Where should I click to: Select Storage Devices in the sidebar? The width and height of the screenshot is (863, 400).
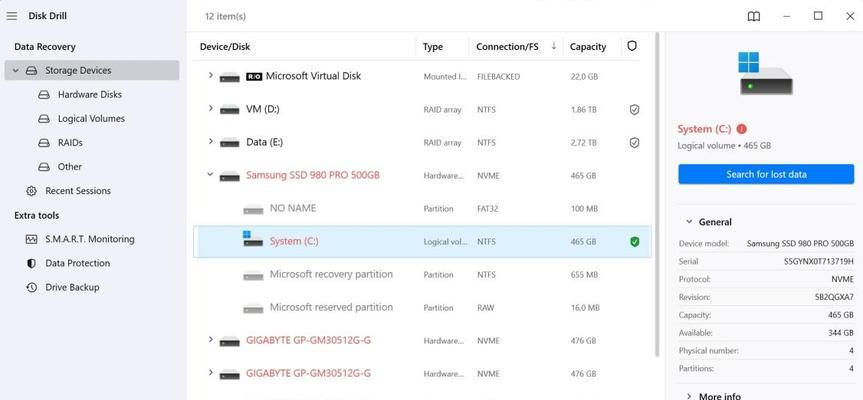92,70
